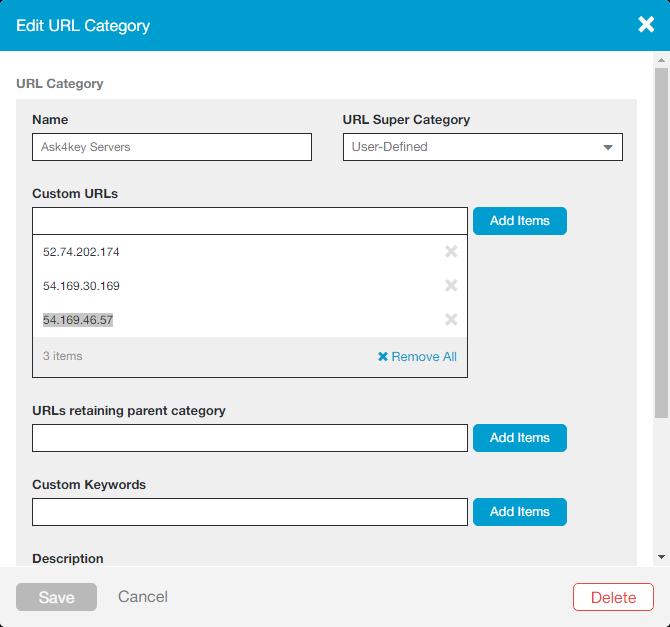Click the Name field containing Ask4key Servers
The height and width of the screenshot is (627, 670).
172,147
